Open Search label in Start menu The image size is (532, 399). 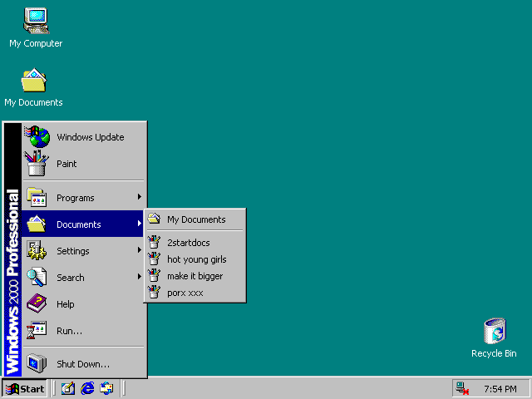(70, 278)
